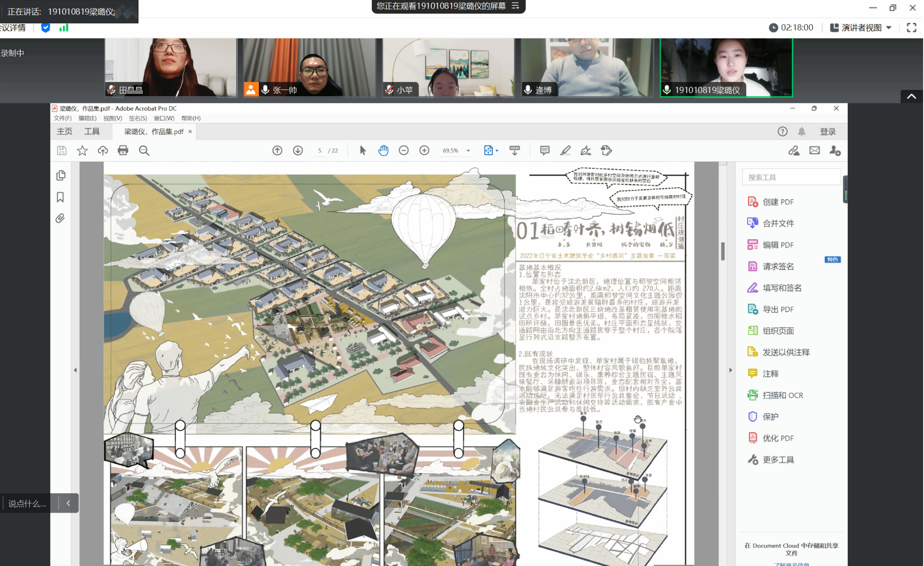Viewport: 924px width, 566px height.
Task: Click the zoom in plus icon
Action: click(x=424, y=151)
